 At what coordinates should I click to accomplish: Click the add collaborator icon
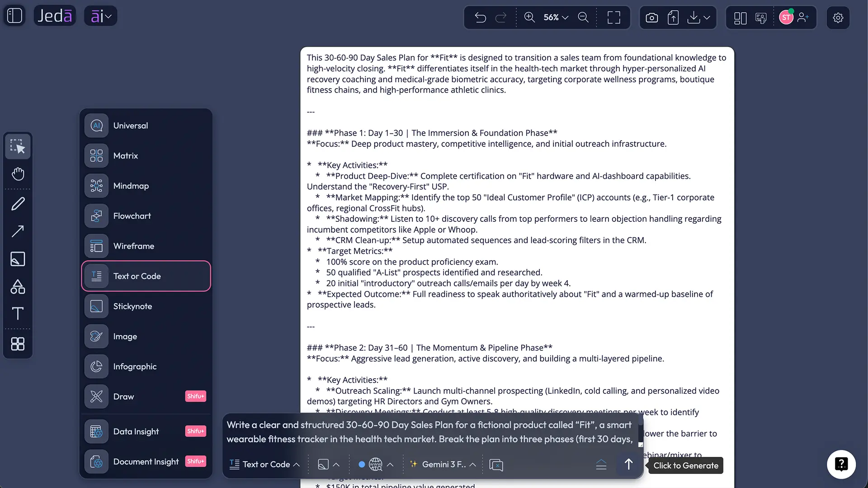pos(803,17)
